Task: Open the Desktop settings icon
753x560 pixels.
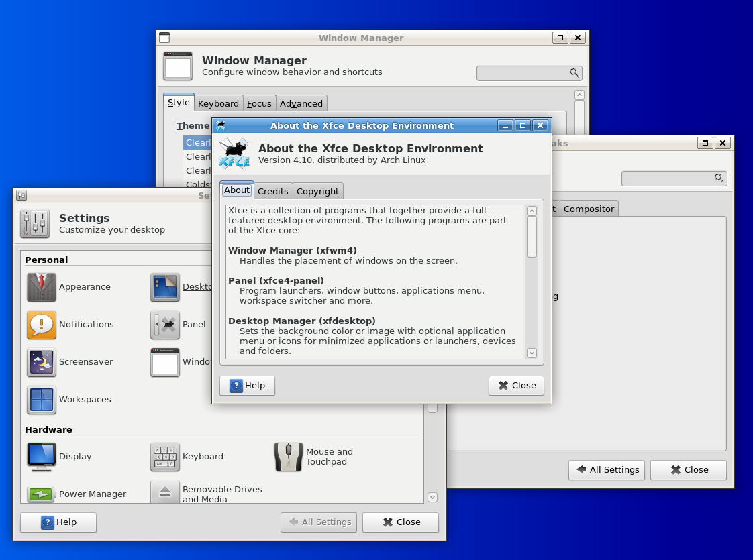Action: [x=164, y=287]
